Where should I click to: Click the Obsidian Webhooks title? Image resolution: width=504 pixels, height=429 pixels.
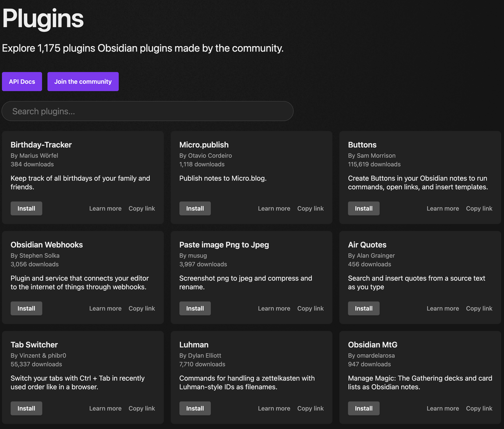click(47, 245)
